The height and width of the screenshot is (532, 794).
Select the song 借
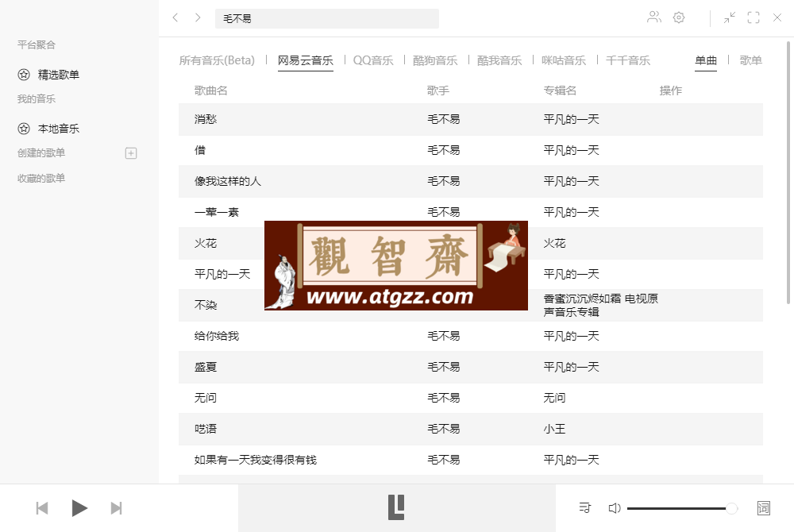(200, 150)
